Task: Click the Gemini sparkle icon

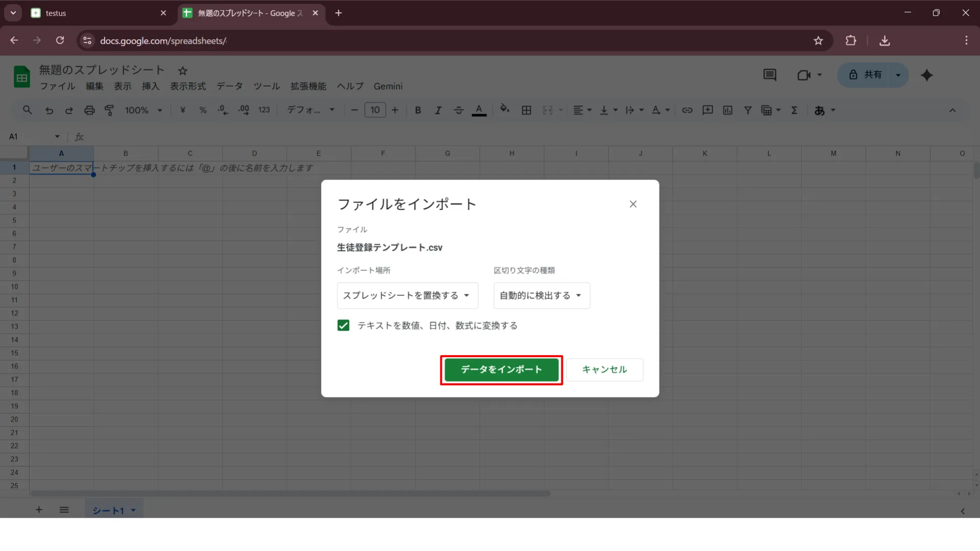Action: point(927,75)
